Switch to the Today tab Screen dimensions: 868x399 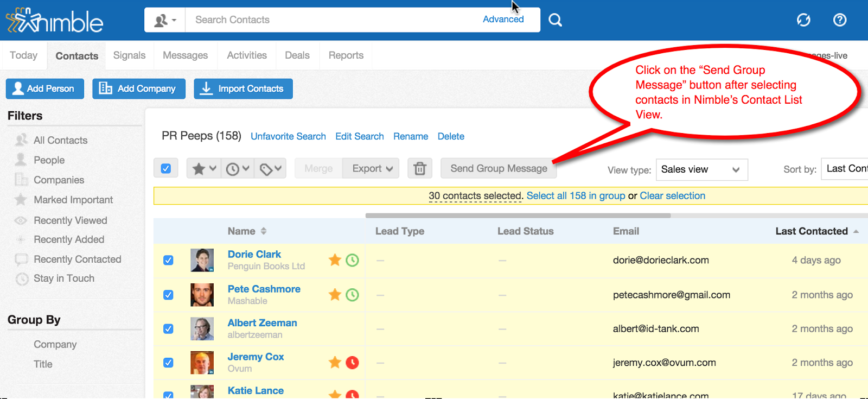[x=24, y=55]
